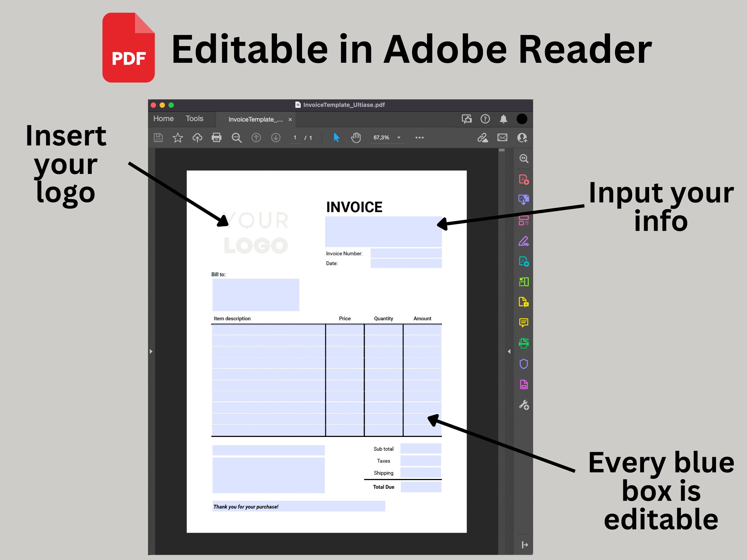Screen dimensions: 747x560
Task: Share a link to the file
Action: (483, 138)
